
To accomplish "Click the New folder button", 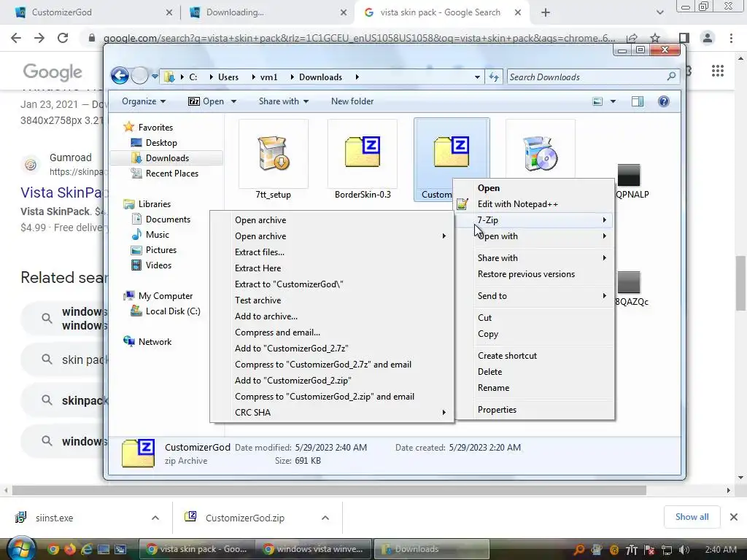I will (x=352, y=101).
